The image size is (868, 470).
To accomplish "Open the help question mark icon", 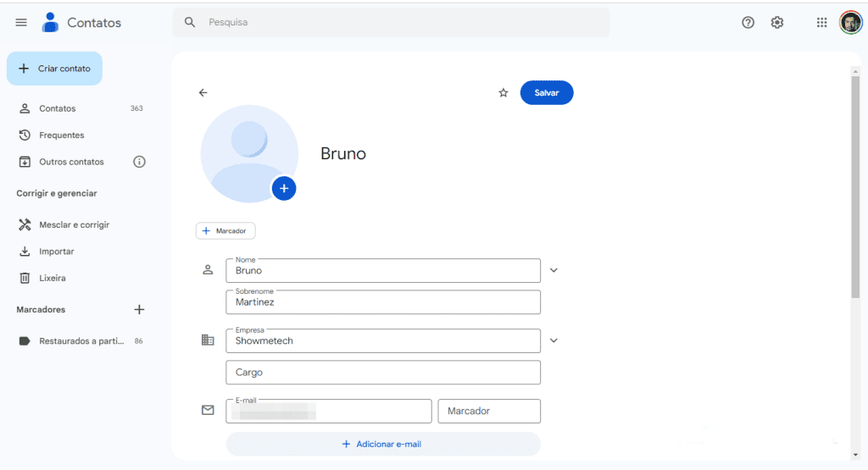I will pyautogui.click(x=748, y=22).
